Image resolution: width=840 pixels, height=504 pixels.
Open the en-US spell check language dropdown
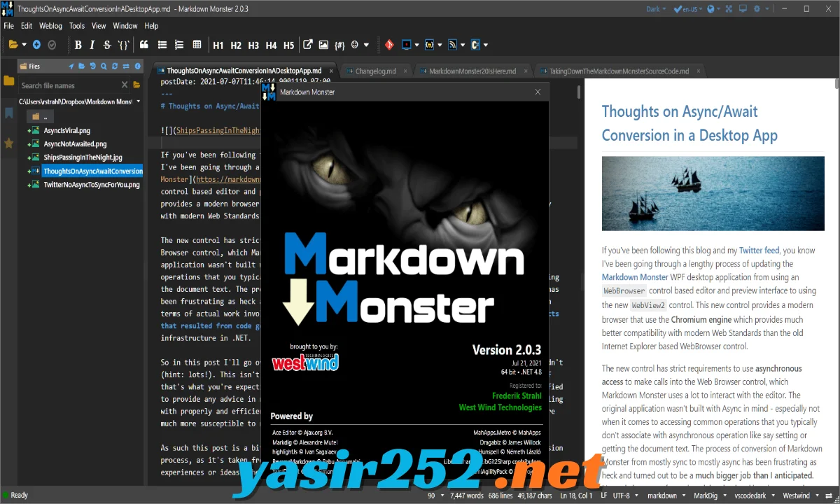687,9
